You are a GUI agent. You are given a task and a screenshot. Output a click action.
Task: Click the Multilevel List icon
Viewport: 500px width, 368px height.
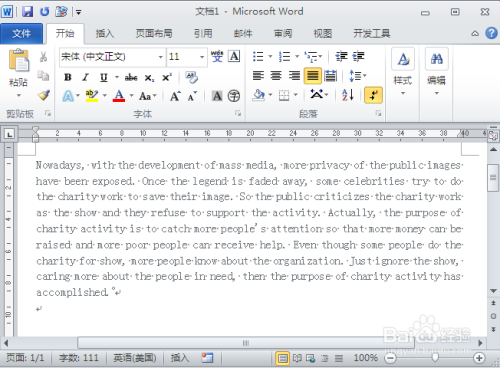pos(311,56)
